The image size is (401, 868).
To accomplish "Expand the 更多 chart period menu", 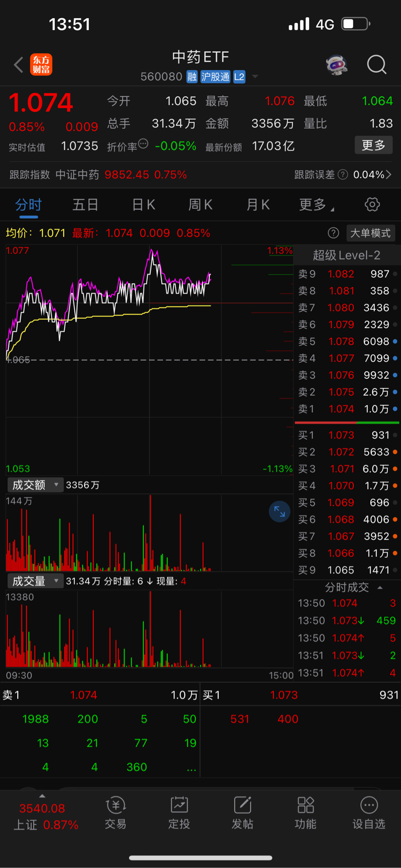I will click(316, 205).
